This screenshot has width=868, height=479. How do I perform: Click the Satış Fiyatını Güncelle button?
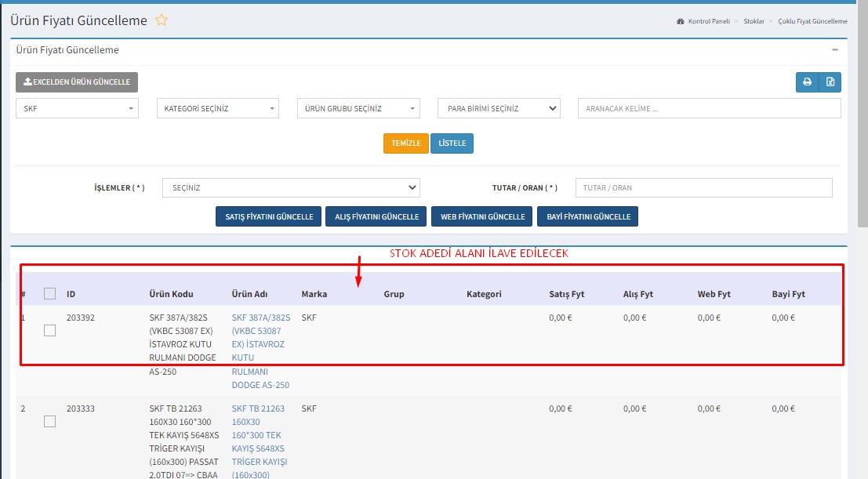tap(268, 217)
